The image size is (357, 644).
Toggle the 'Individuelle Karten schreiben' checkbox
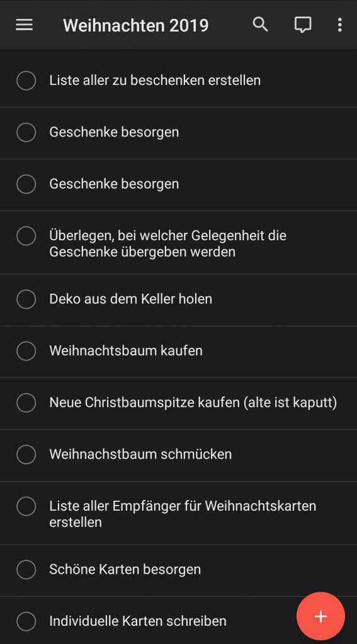pyautogui.click(x=26, y=621)
